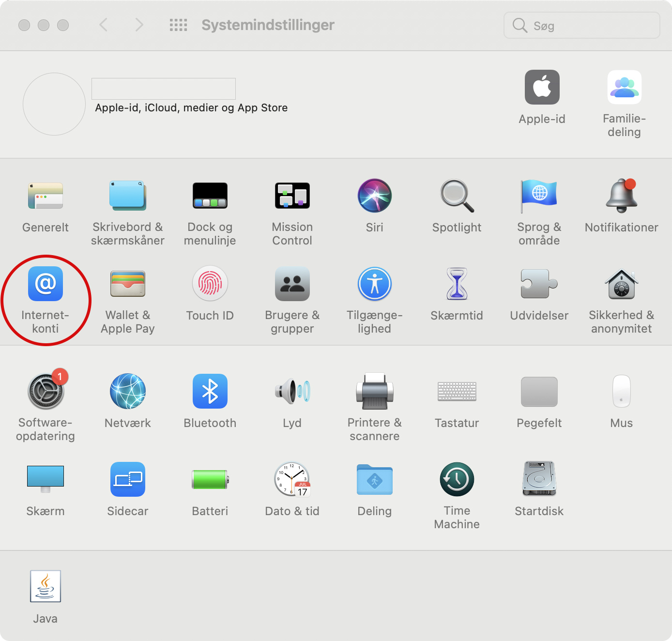Open Startdisk settings
The height and width of the screenshot is (641, 672).
click(x=539, y=479)
